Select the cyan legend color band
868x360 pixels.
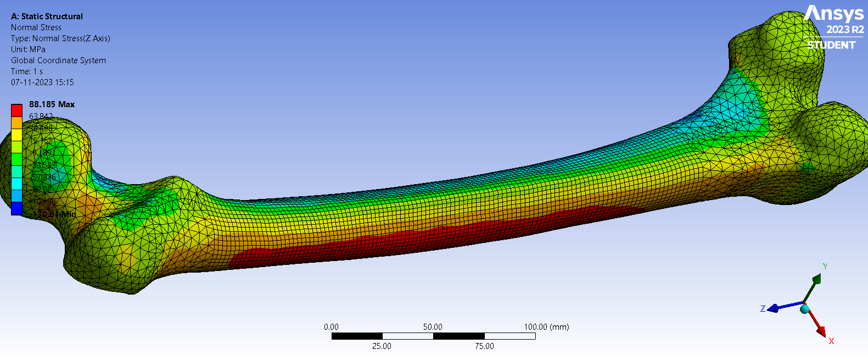point(16,184)
